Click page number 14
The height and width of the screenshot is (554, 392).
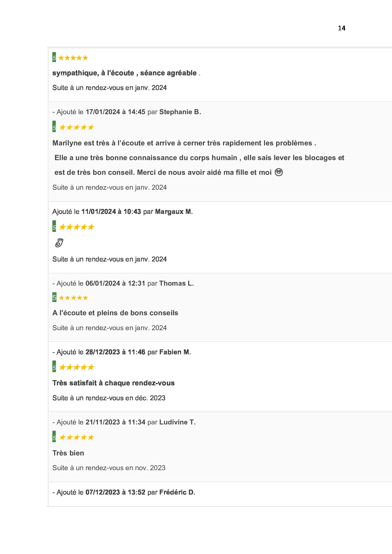(342, 28)
